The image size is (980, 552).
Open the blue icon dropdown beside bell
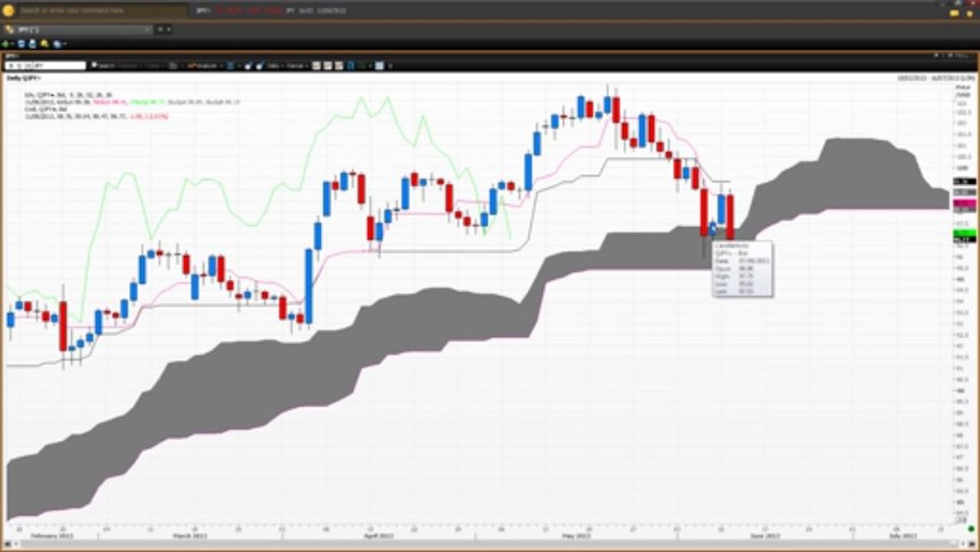tap(58, 44)
